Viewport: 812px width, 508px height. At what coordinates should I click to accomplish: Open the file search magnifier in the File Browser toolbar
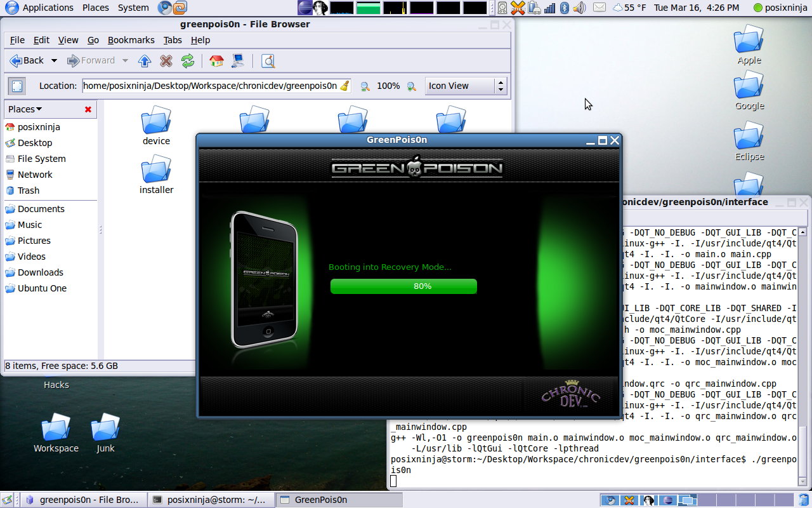268,61
